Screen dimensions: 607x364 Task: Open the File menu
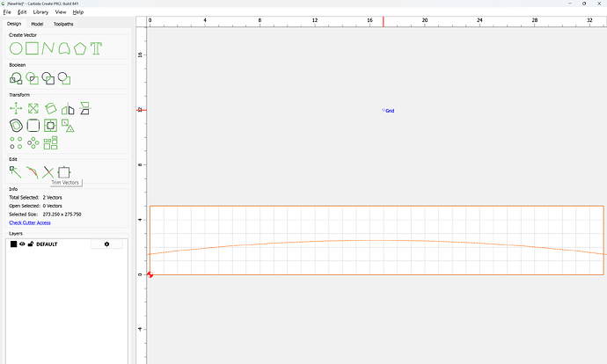tap(7, 12)
